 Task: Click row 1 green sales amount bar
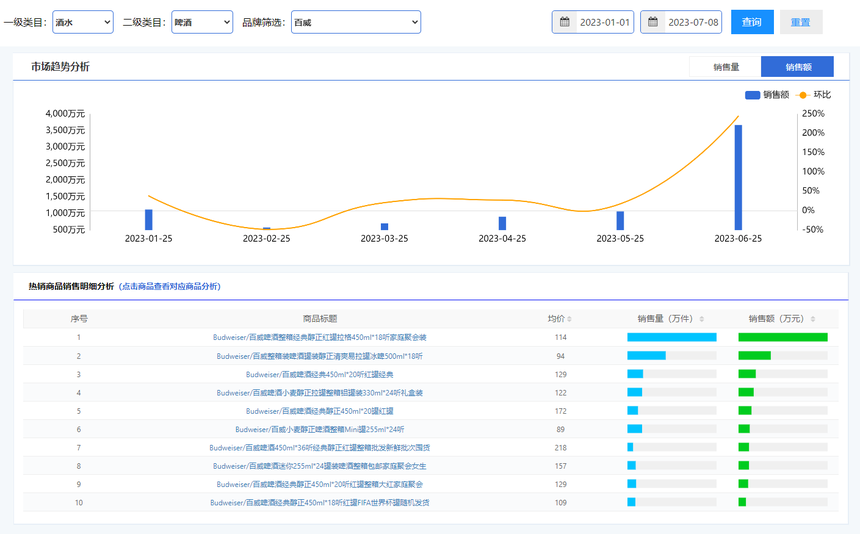point(783,337)
